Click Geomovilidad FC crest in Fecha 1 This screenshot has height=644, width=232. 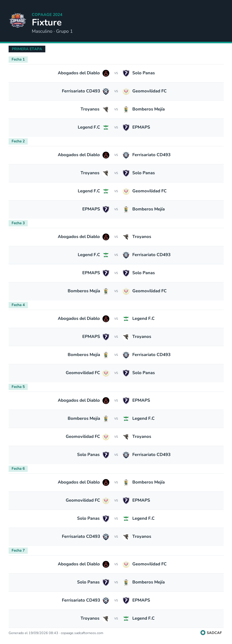tap(126, 91)
